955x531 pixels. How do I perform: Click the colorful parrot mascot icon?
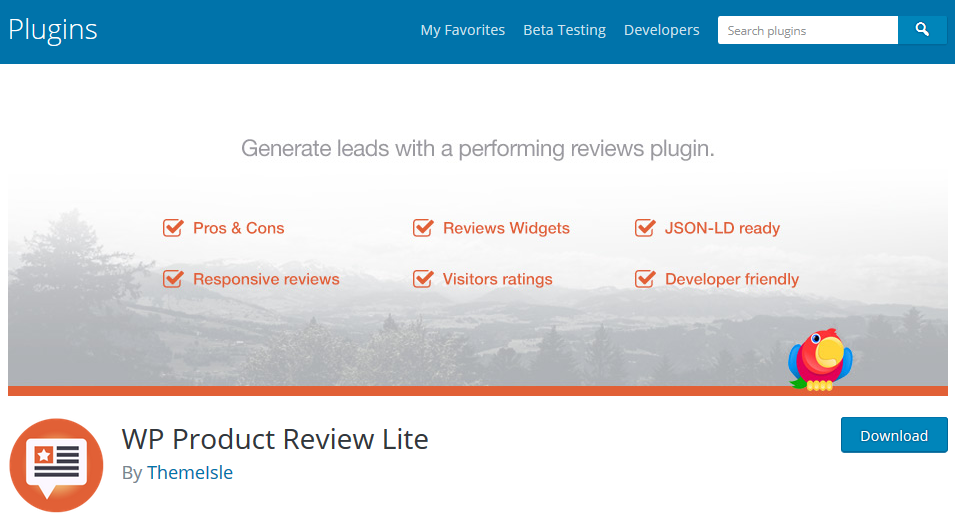[x=819, y=359]
